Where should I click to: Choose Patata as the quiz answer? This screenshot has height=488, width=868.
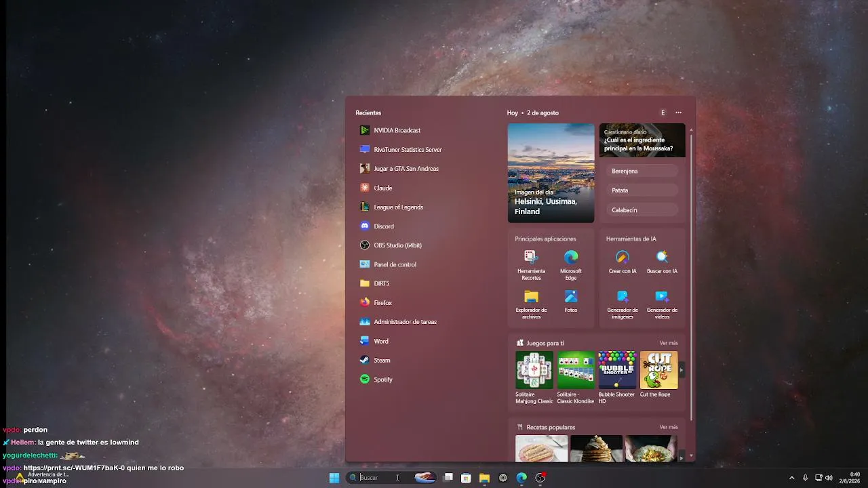(x=642, y=190)
